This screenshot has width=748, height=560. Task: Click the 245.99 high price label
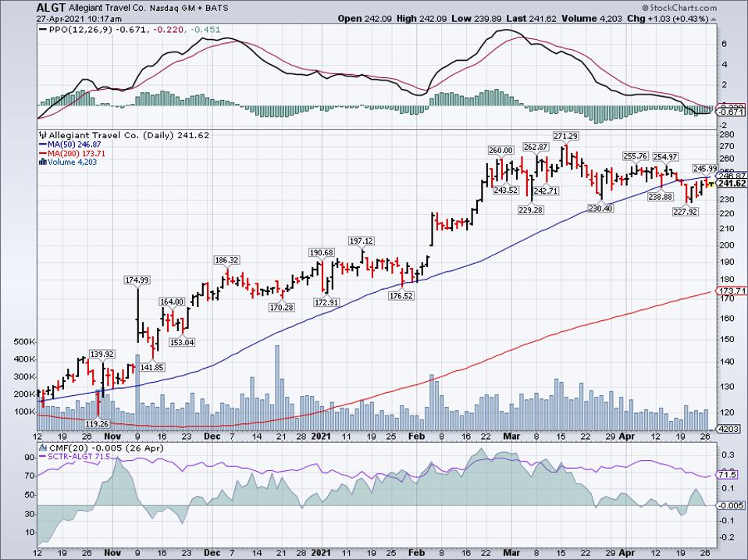pyautogui.click(x=704, y=169)
